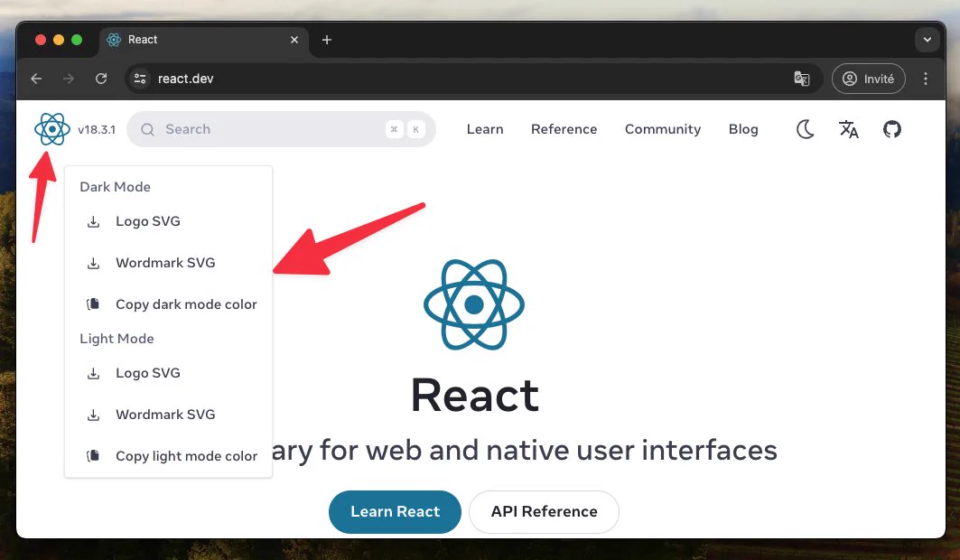Select Copy dark mode color

coord(168,304)
